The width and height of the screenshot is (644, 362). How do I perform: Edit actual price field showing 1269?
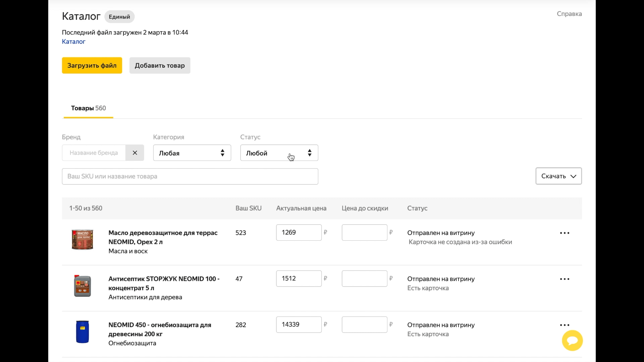[x=299, y=233]
